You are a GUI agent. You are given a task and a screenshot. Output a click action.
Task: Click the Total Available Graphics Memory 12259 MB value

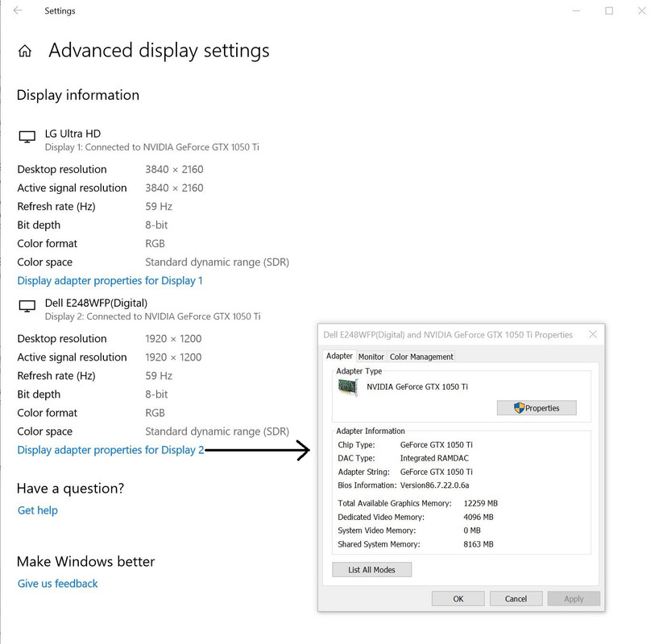coord(481,503)
